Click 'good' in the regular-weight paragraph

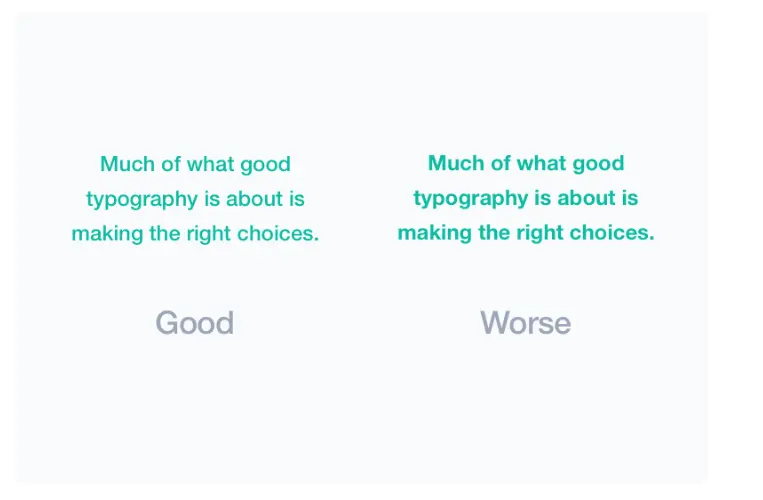pyautogui.click(x=265, y=164)
